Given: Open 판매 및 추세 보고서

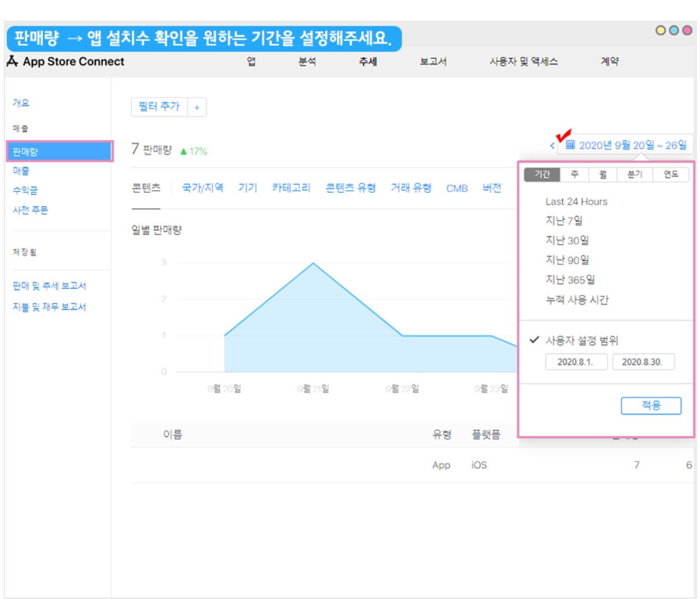Looking at the screenshot, I should [49, 286].
